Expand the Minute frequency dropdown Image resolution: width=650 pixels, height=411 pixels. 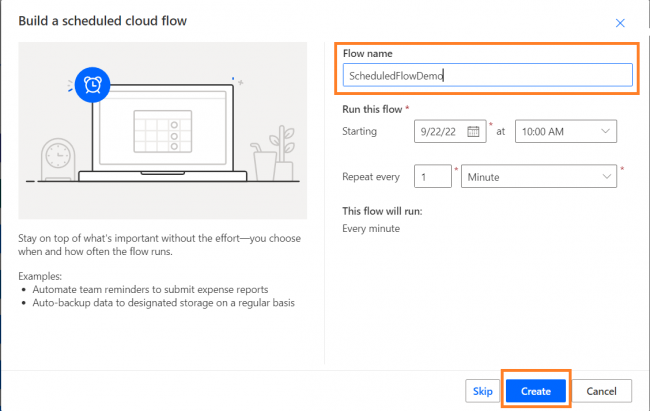point(539,177)
